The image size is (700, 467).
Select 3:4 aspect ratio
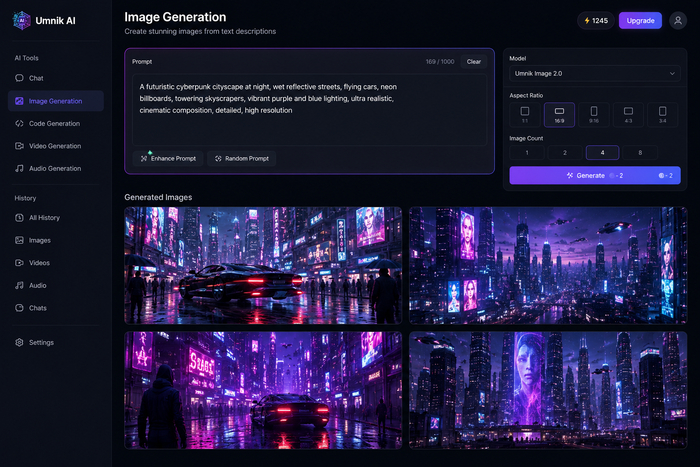(x=662, y=115)
